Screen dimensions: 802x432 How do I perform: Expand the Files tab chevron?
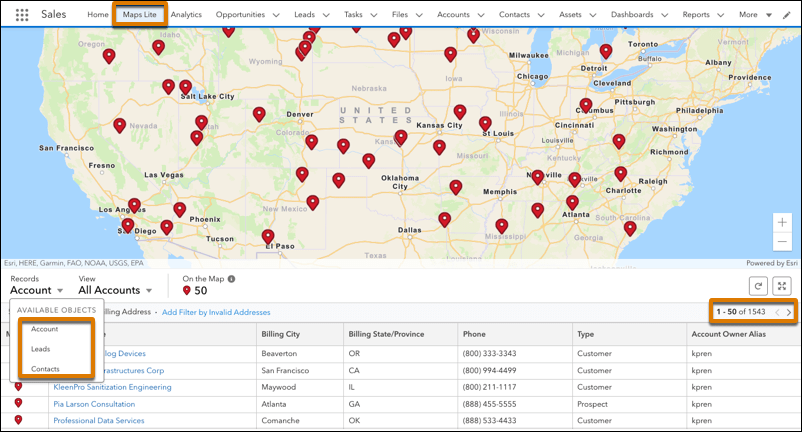[419, 15]
